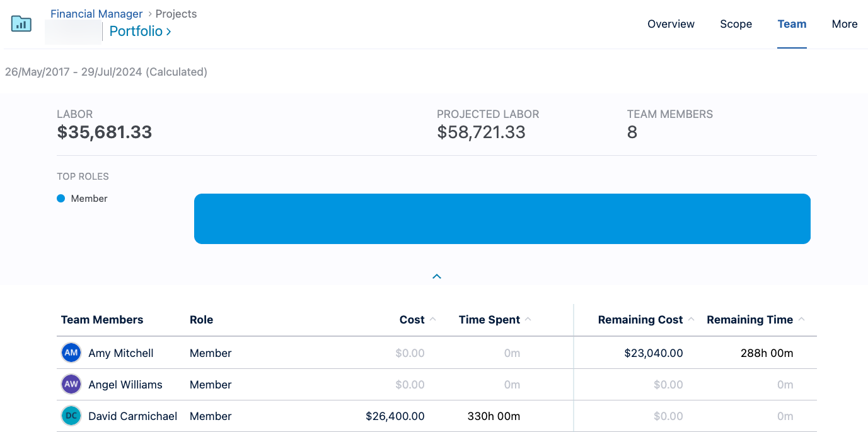Switch to the Scope tab

click(736, 24)
